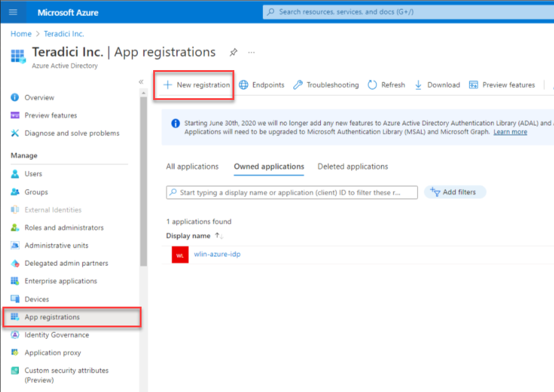The width and height of the screenshot is (554, 392).
Task: Open the ellipsis more options menu
Action: click(251, 52)
